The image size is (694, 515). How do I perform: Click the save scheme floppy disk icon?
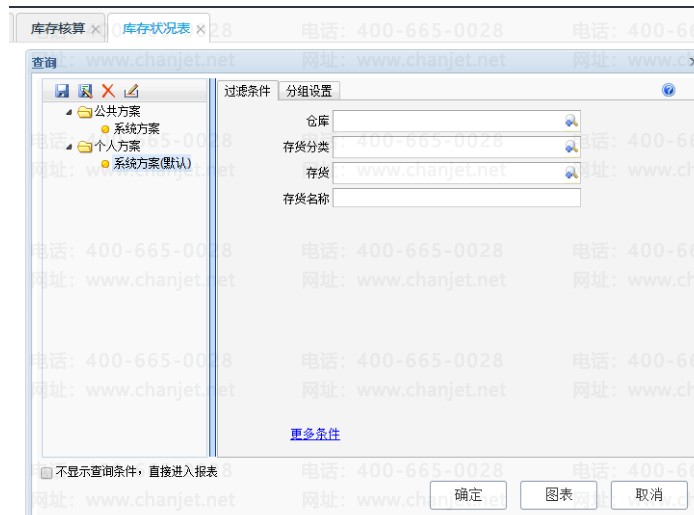tap(62, 91)
